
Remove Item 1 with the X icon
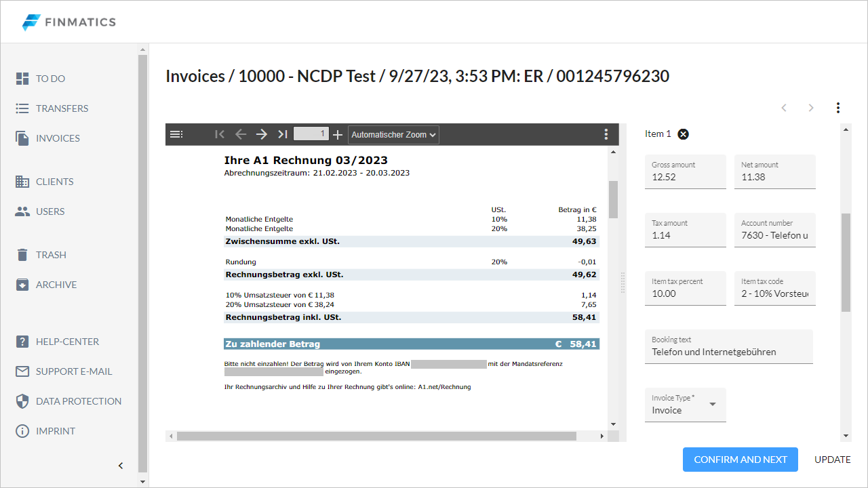point(684,134)
